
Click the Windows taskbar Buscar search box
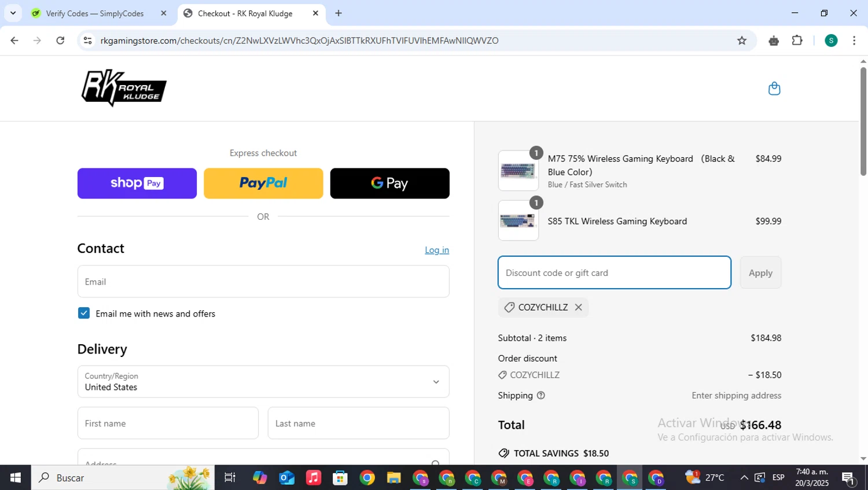pyautogui.click(x=123, y=478)
